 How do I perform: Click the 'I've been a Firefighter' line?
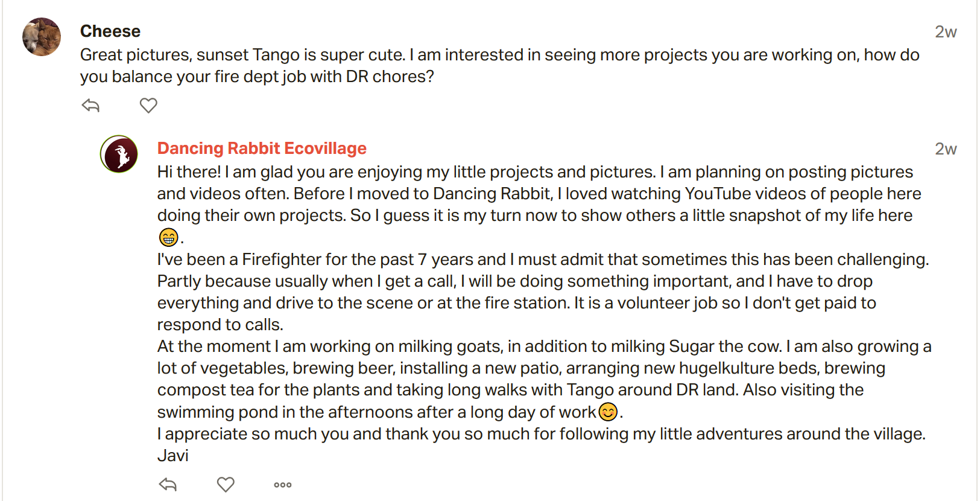tap(543, 260)
